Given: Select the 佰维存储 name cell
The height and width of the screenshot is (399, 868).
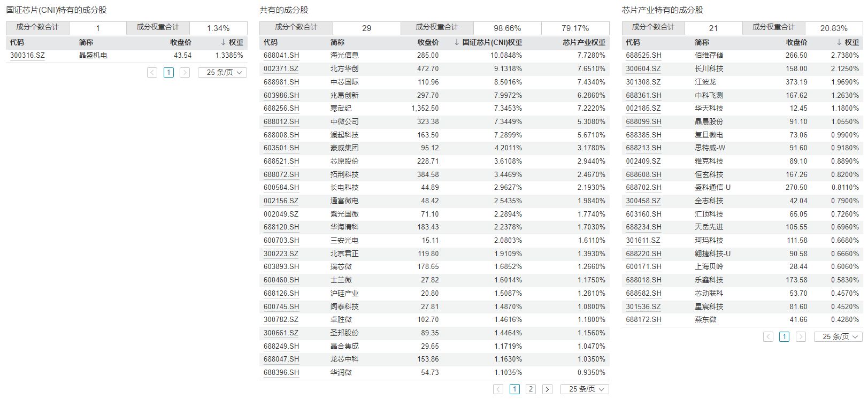Looking at the screenshot, I should click(x=709, y=56).
